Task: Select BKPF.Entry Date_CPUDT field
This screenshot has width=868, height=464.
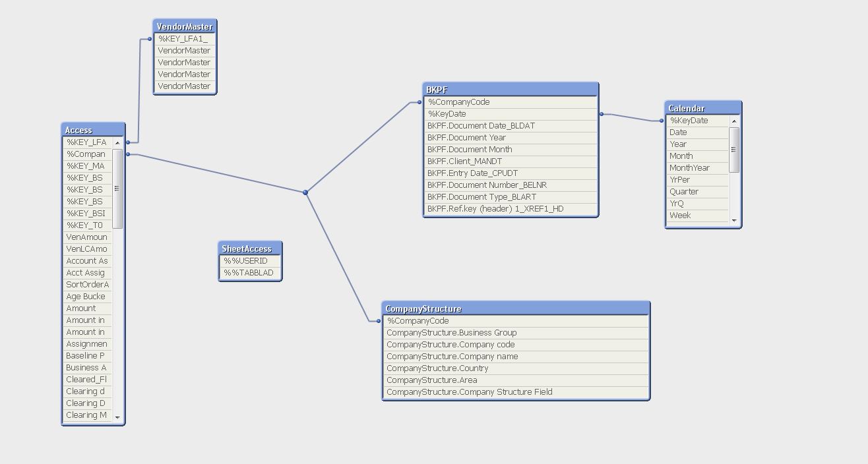Action: click(511, 173)
